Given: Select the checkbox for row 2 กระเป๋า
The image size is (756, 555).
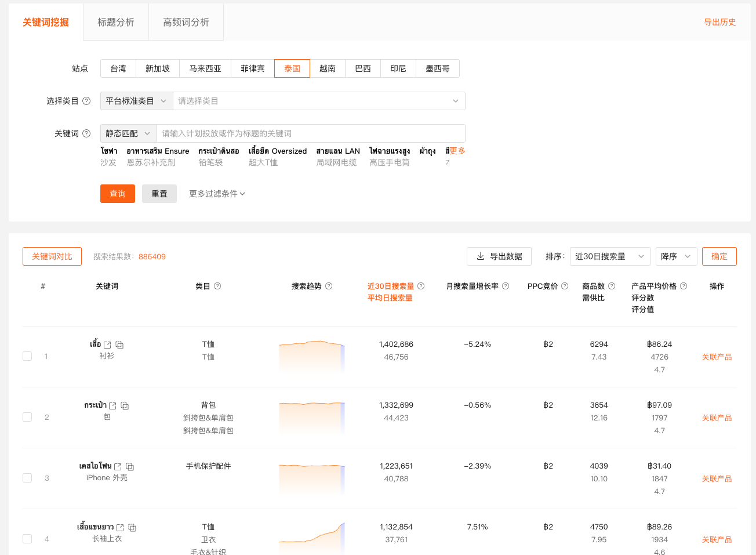Looking at the screenshot, I should (27, 417).
